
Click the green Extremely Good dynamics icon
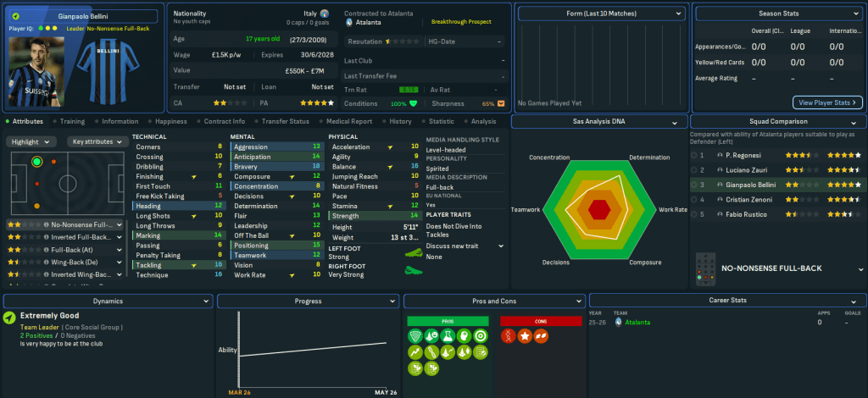[x=9, y=317]
